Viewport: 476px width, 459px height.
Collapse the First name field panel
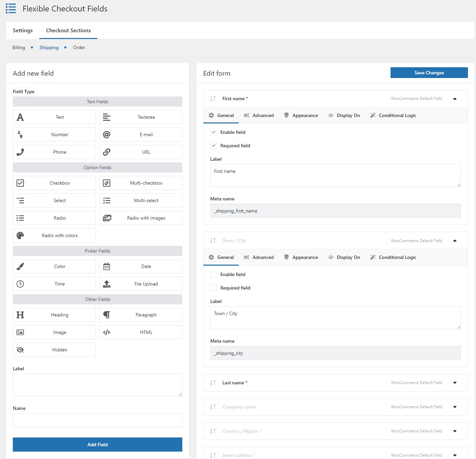455,99
